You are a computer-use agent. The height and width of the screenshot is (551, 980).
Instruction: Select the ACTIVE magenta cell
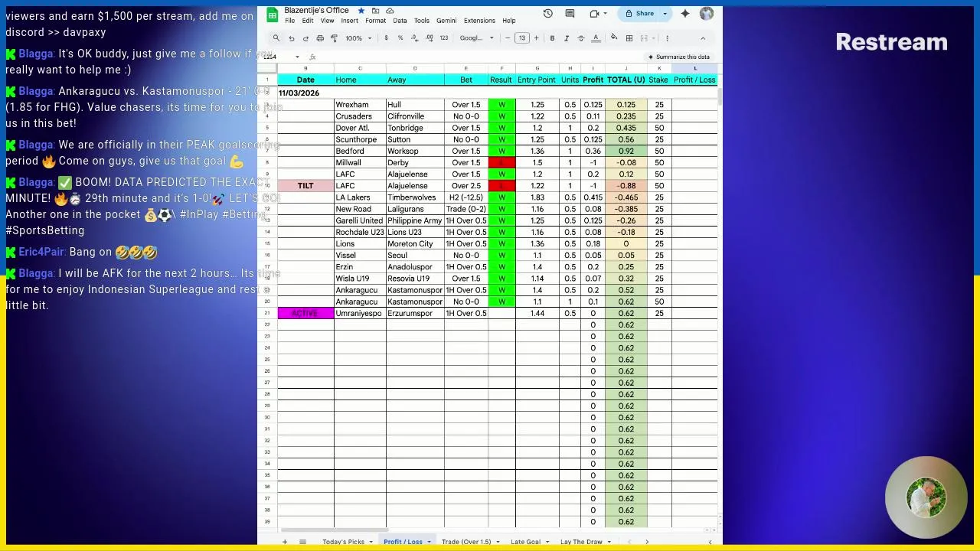click(x=305, y=313)
